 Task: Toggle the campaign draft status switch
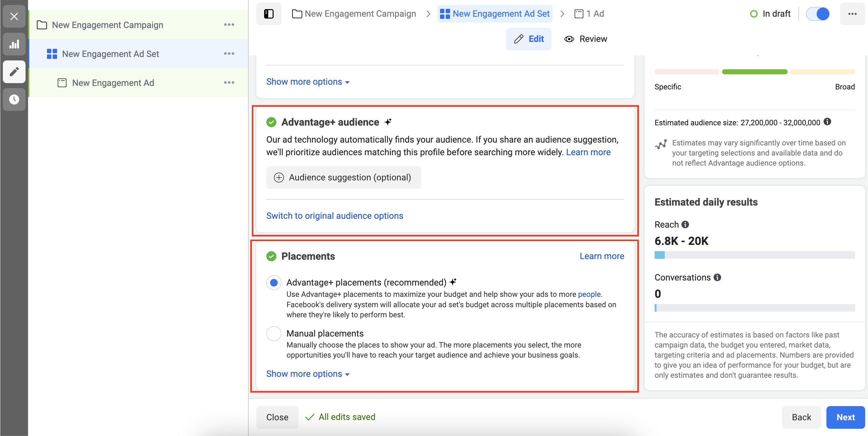pos(819,13)
